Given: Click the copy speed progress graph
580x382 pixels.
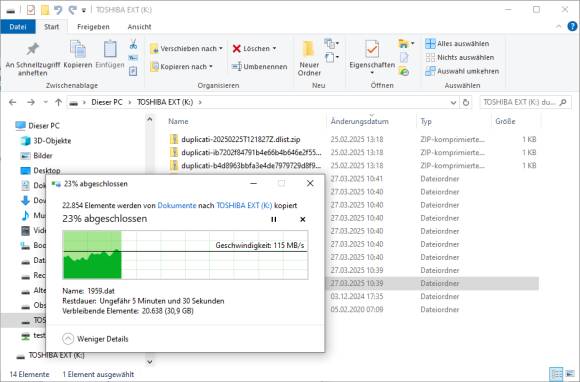Looking at the screenshot, I should coord(185,255).
